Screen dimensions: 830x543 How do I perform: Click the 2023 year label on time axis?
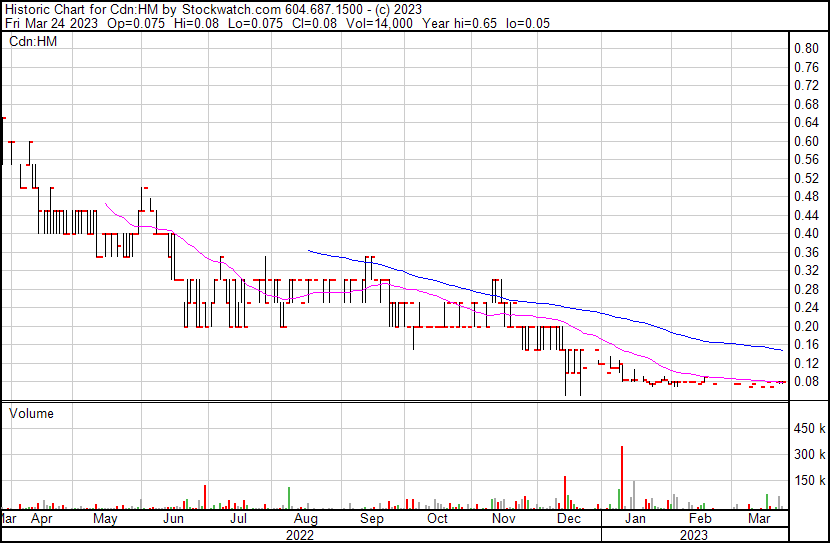point(694,535)
